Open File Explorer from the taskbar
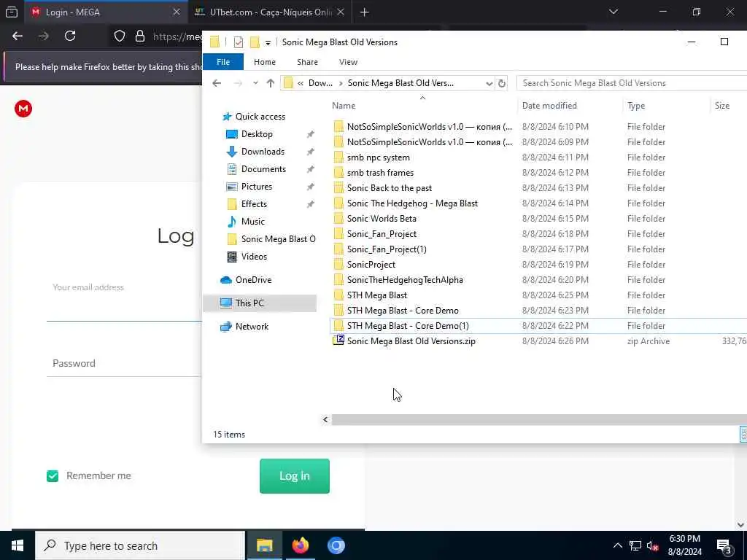747x560 pixels. pyautogui.click(x=264, y=545)
